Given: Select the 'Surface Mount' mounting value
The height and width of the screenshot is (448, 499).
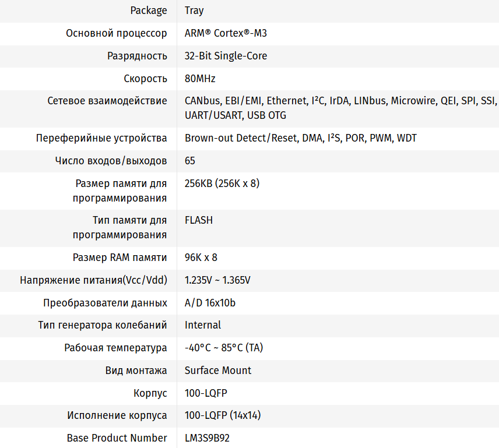Looking at the screenshot, I should pos(218,371).
